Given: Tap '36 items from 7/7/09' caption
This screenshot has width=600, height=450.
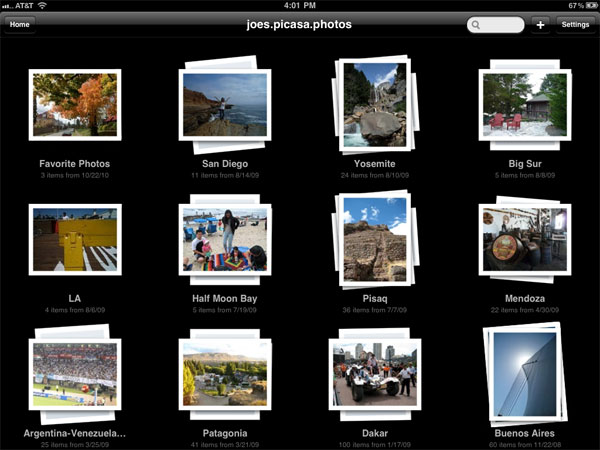Looking at the screenshot, I should click(375, 310).
